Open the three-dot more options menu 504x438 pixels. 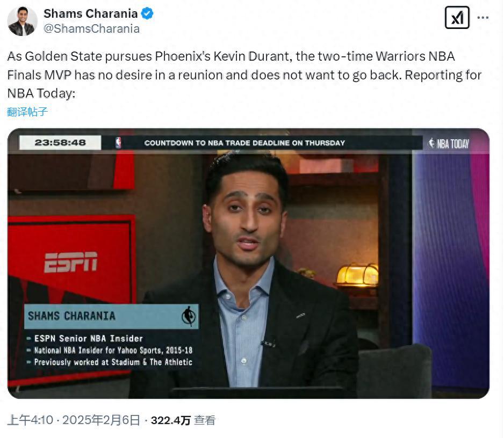pos(483,18)
